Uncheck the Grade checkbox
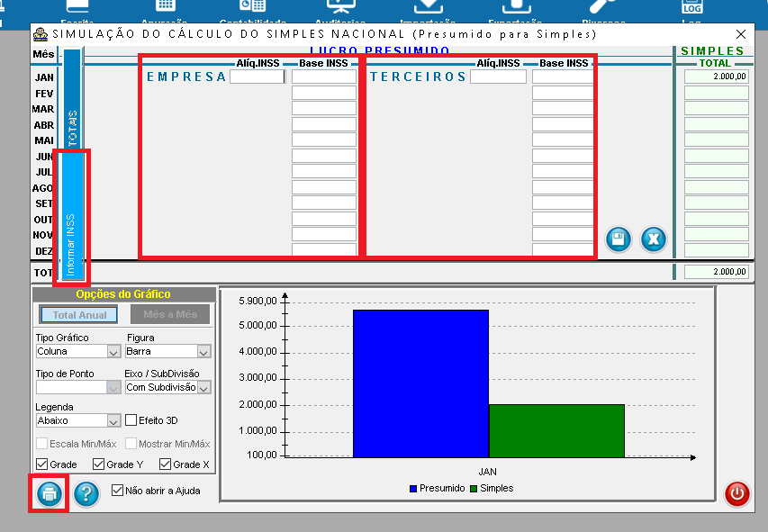 [x=42, y=464]
